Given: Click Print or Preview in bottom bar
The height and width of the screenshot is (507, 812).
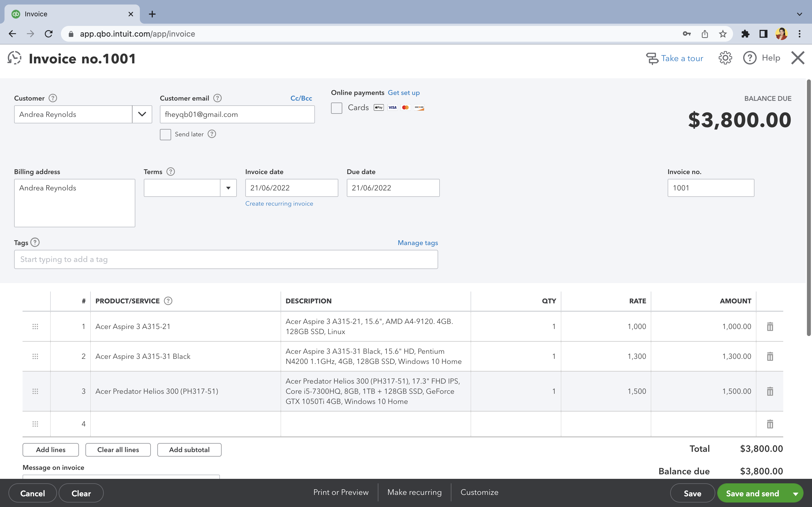Looking at the screenshot, I should [x=341, y=492].
